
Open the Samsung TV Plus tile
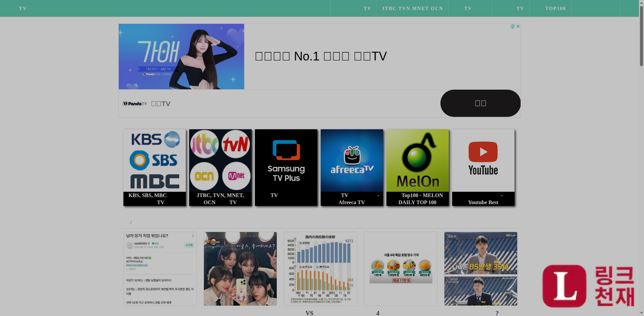click(x=286, y=168)
